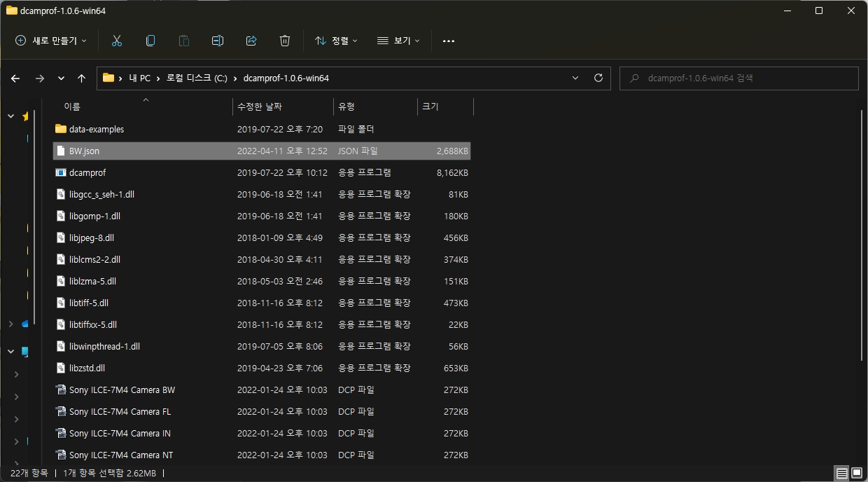Click the Delete trash can icon
The image size is (868, 482).
click(285, 41)
